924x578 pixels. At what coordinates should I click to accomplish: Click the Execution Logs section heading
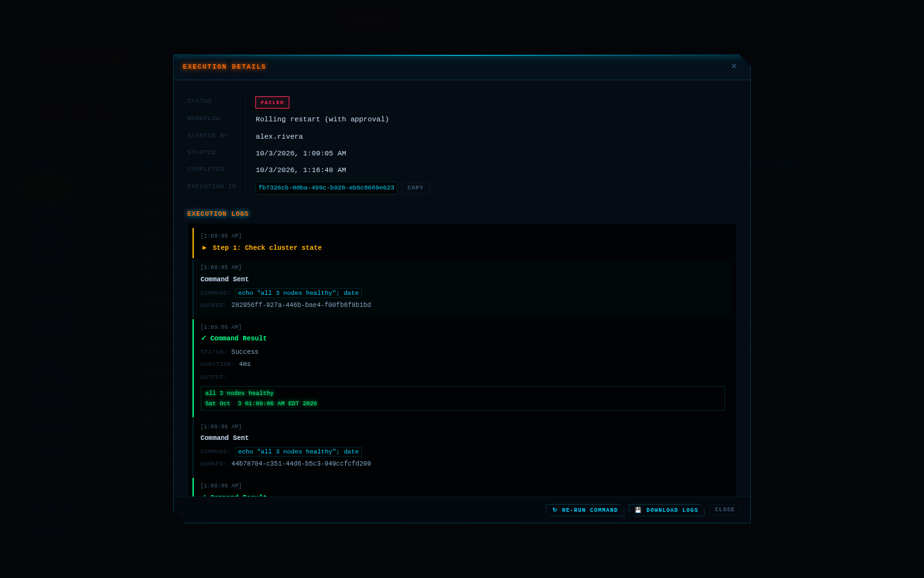tap(218, 214)
